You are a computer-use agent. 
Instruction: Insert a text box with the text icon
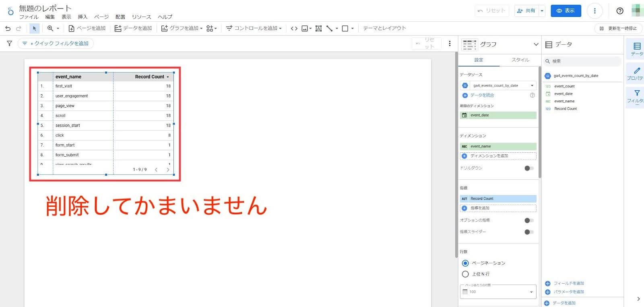(318, 28)
